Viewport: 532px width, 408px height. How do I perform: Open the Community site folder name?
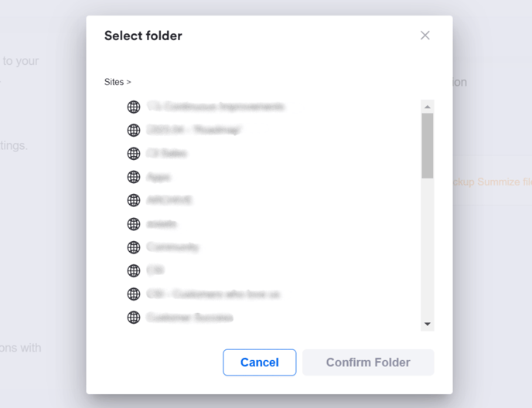[x=172, y=247]
